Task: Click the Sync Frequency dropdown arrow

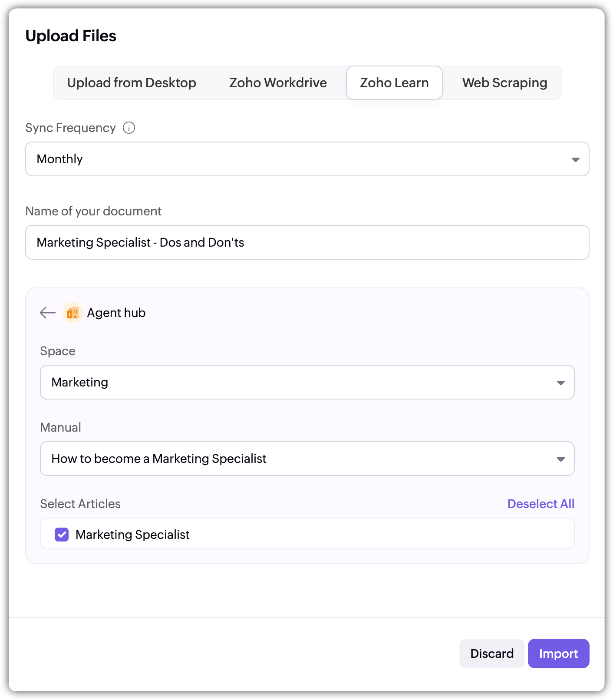Action: [575, 159]
